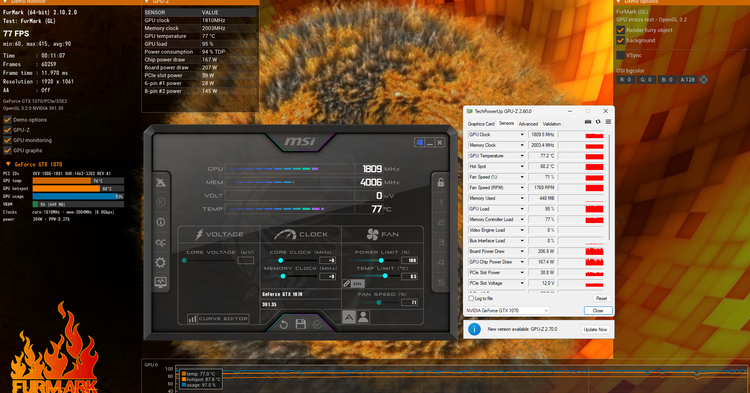Click the A:128 alpha value box
This screenshot has width=750, height=393.
click(x=687, y=80)
